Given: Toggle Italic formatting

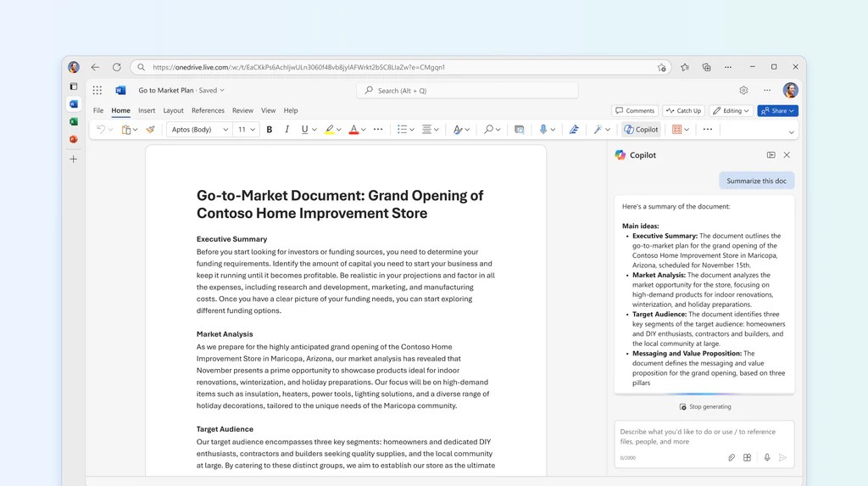Looking at the screenshot, I should pos(287,129).
